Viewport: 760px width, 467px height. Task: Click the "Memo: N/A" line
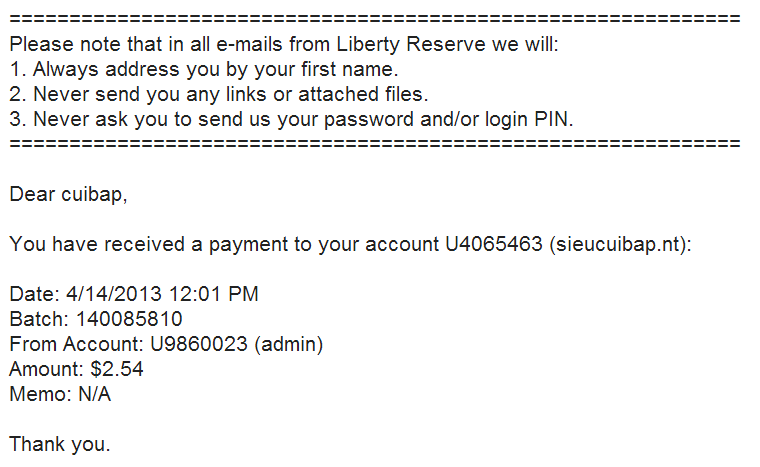[x=60, y=394]
